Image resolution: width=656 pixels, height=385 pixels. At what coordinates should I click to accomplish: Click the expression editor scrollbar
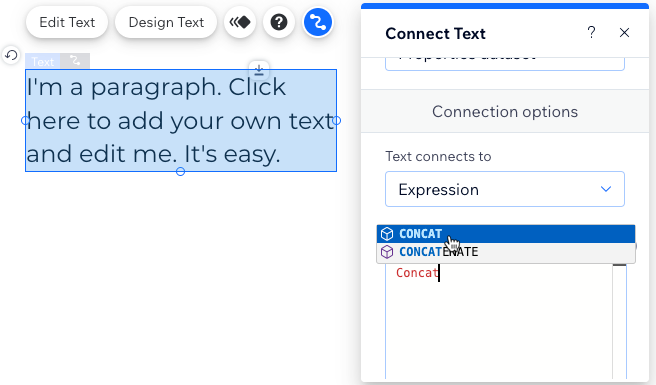point(620,320)
